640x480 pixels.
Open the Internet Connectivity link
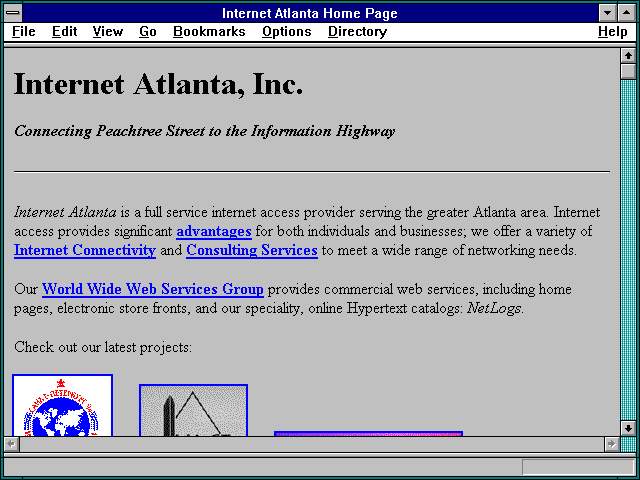tap(85, 250)
